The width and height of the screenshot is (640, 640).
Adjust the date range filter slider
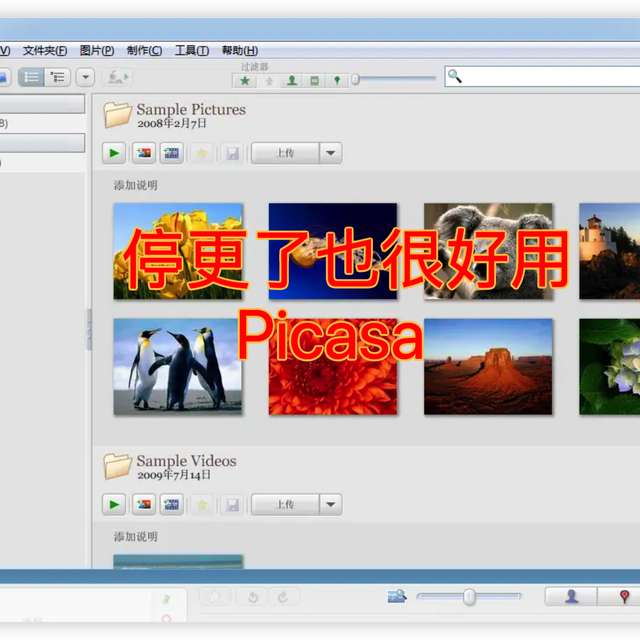(356, 79)
